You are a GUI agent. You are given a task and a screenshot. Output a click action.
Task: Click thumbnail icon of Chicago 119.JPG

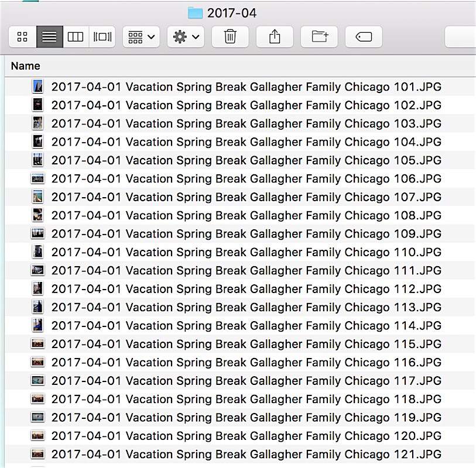click(x=37, y=417)
